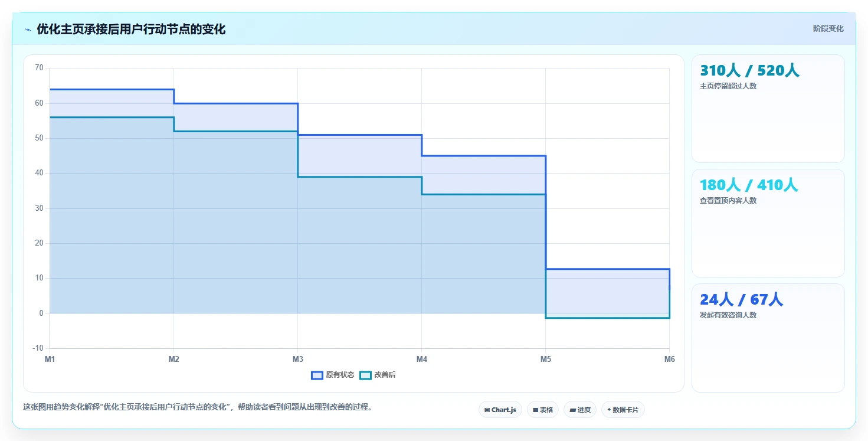Select the 24人 / 67人 data card value

coord(741,300)
